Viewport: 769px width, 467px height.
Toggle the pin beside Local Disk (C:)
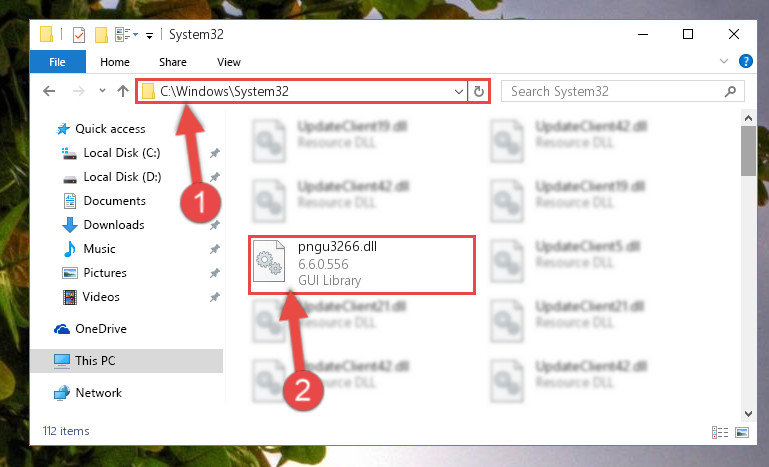tap(214, 153)
